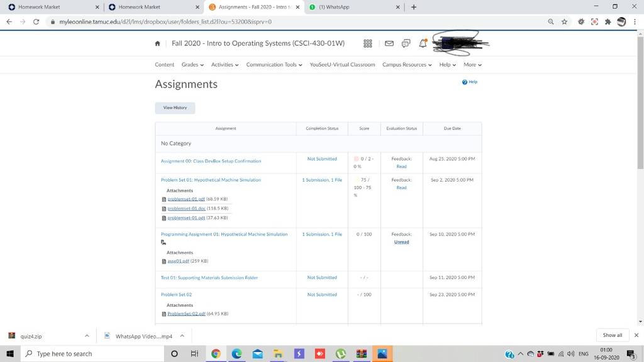Switch to second Homework Market tab
Viewport: 644px width, 362px height.
click(153, 7)
